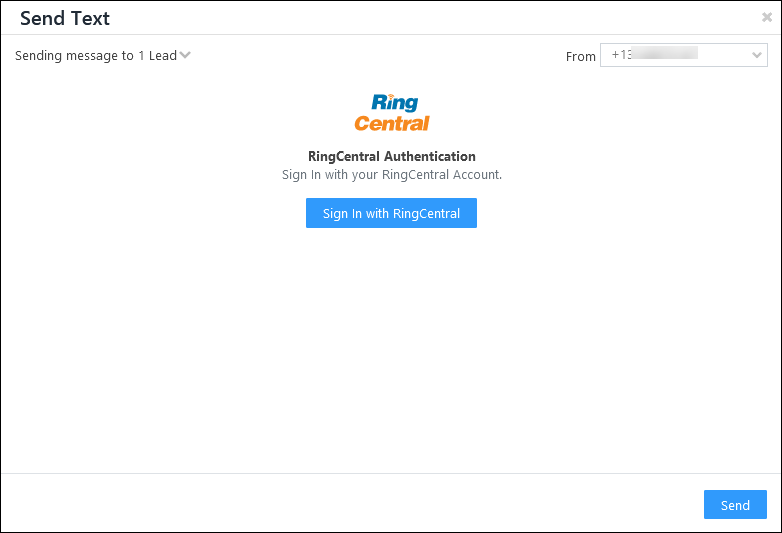This screenshot has width=782, height=533.
Task: Click the Send Text dialog title
Action: (65, 18)
